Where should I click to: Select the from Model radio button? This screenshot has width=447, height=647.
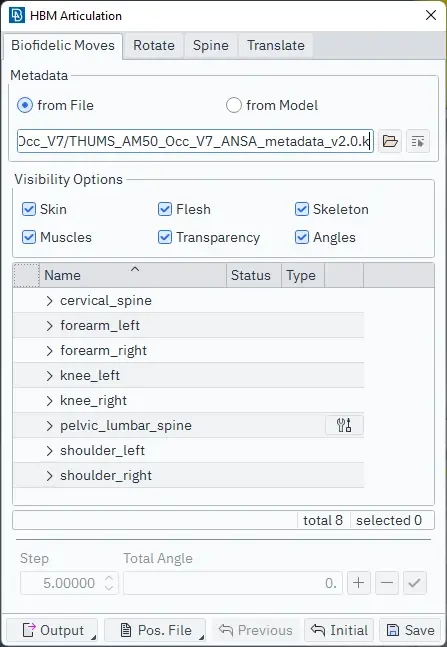(234, 105)
